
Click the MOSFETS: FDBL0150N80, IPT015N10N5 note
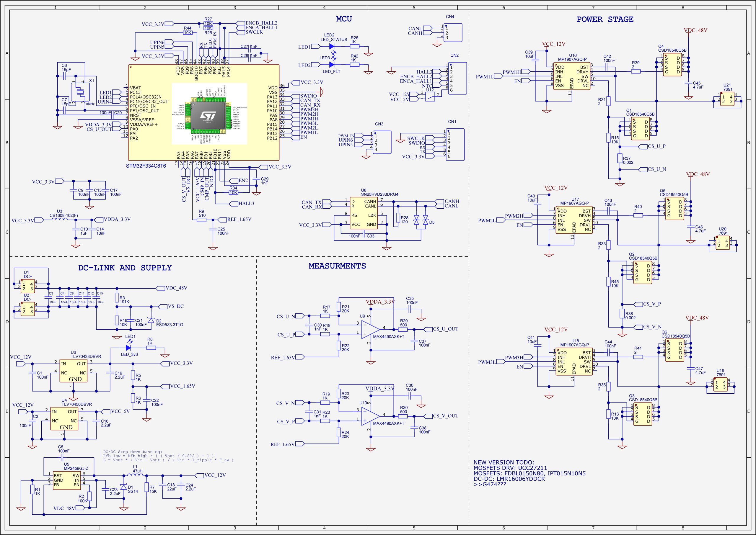[x=529, y=473]
